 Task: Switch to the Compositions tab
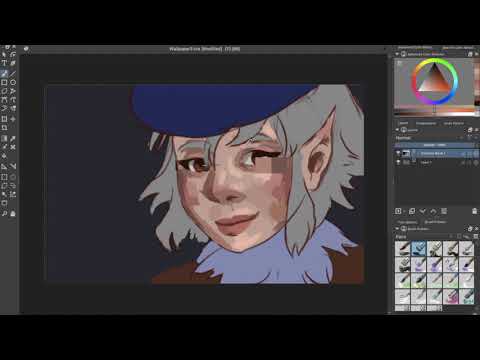coord(426,123)
